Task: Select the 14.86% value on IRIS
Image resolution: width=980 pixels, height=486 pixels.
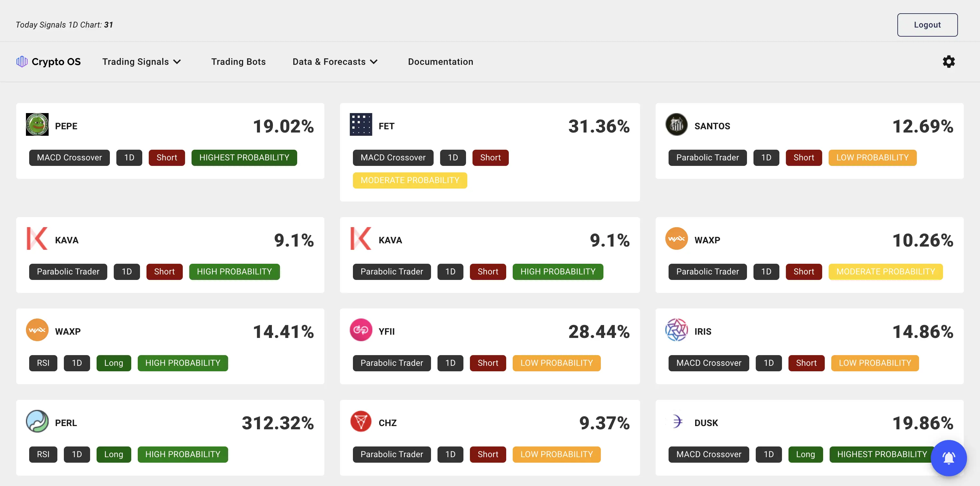Action: [923, 331]
